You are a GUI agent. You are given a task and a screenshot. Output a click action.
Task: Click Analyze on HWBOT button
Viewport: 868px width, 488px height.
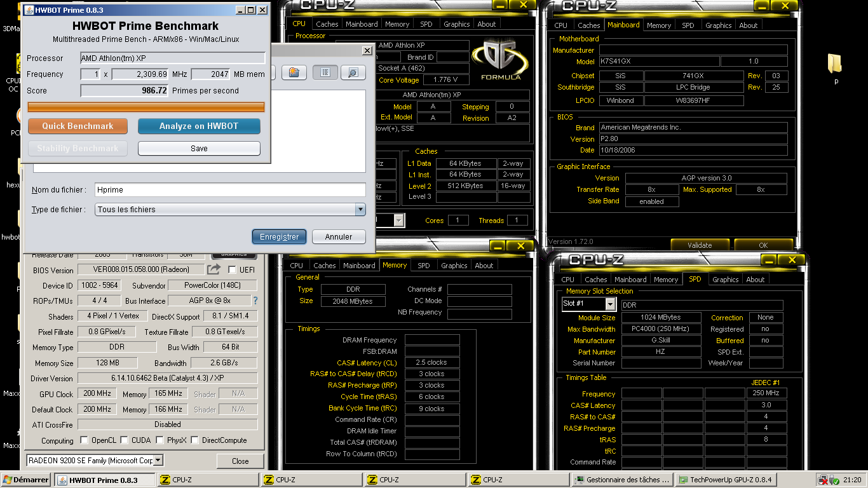pyautogui.click(x=199, y=126)
